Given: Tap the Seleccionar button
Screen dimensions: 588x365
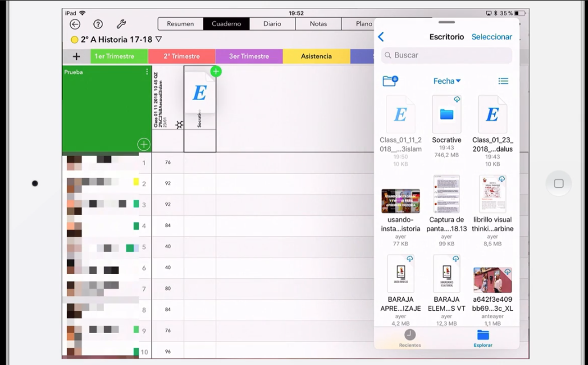Looking at the screenshot, I should [x=491, y=37].
